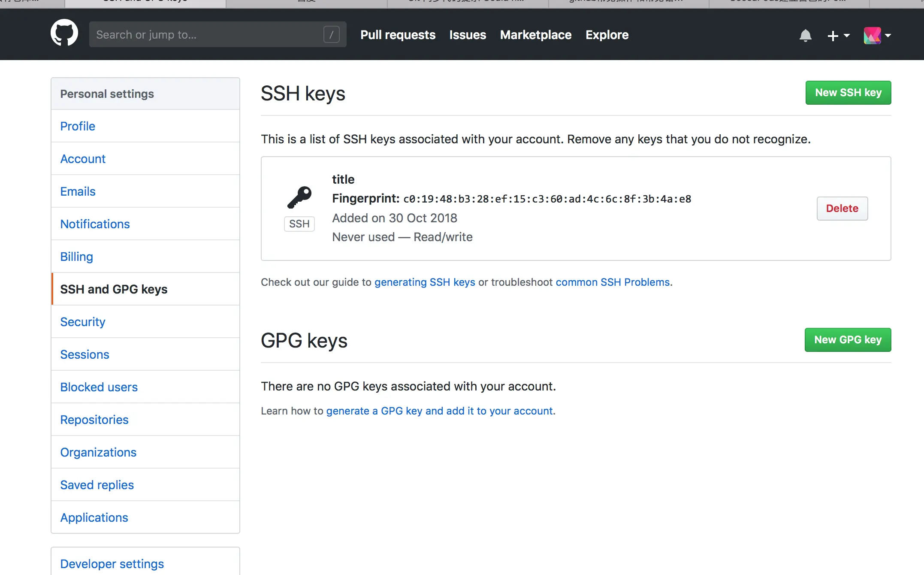924x575 pixels.
Task: Click the SSH key icon
Action: pos(299,197)
